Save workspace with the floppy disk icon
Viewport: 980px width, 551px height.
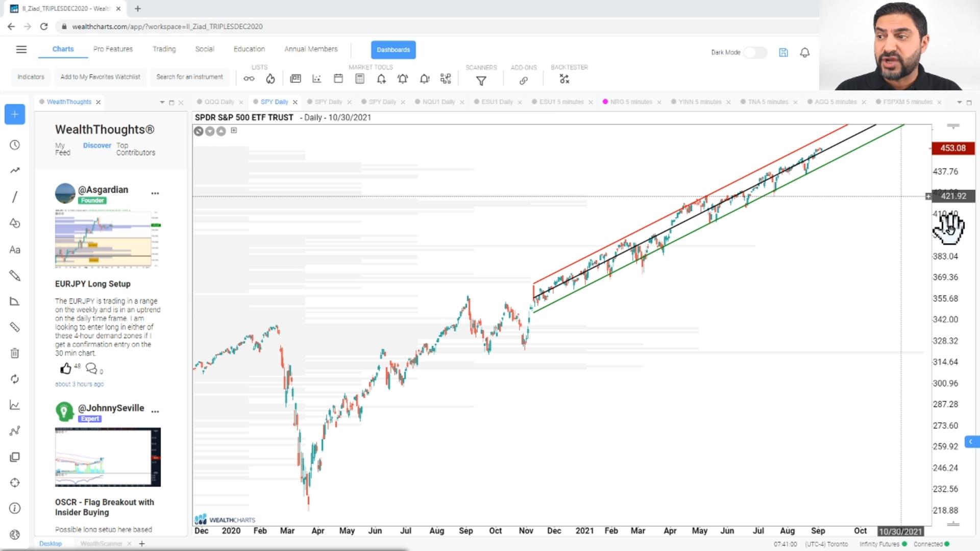tap(783, 53)
